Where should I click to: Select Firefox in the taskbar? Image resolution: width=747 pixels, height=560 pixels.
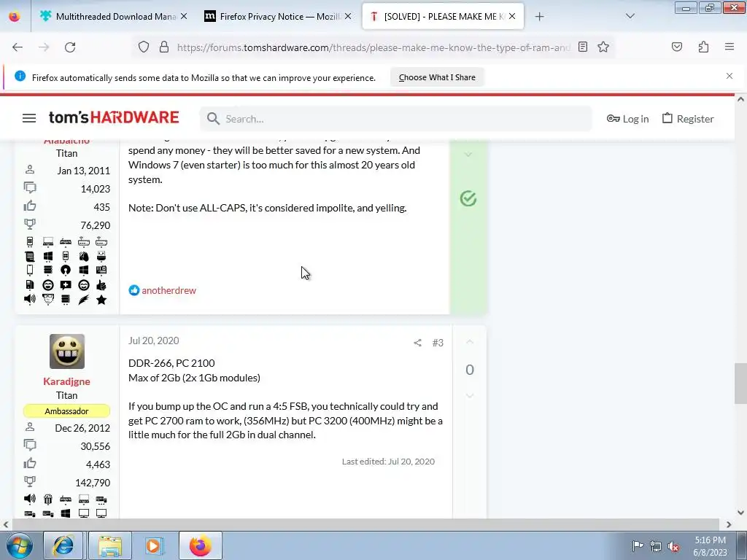(201, 545)
